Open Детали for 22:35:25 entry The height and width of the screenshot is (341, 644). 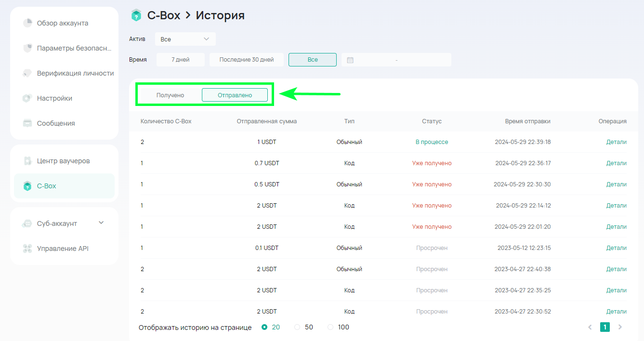616,290
